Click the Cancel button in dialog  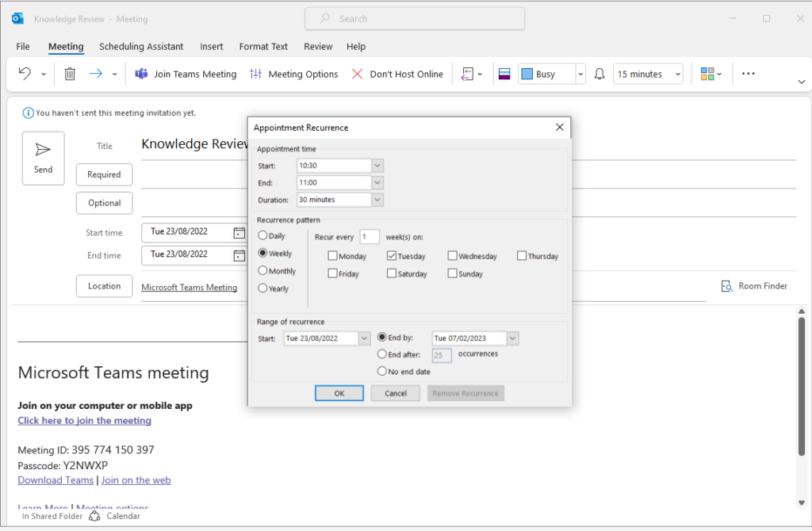[396, 393]
